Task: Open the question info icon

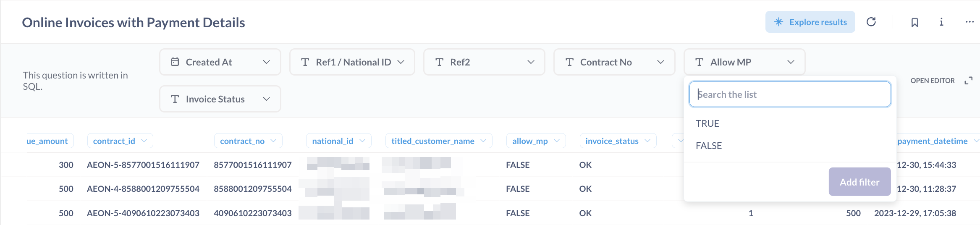Action: point(941,22)
